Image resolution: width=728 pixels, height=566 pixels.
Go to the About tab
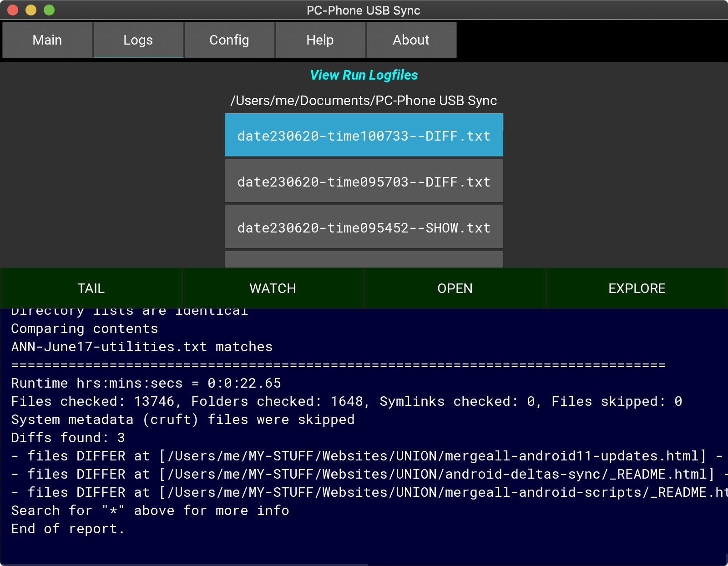point(411,40)
